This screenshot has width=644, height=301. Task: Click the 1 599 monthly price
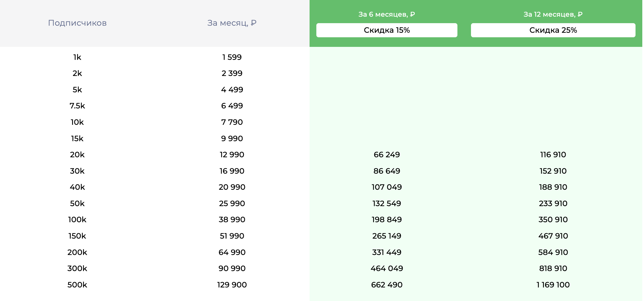coord(232,57)
